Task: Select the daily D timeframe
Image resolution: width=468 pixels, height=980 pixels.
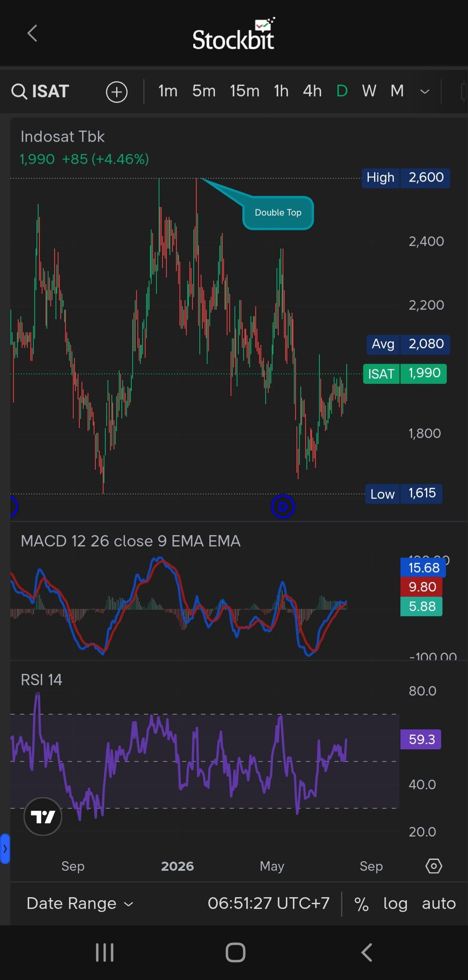Action: pyautogui.click(x=342, y=91)
